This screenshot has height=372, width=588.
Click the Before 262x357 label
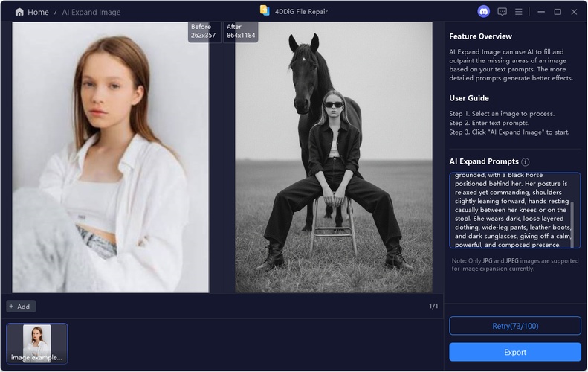click(x=203, y=31)
